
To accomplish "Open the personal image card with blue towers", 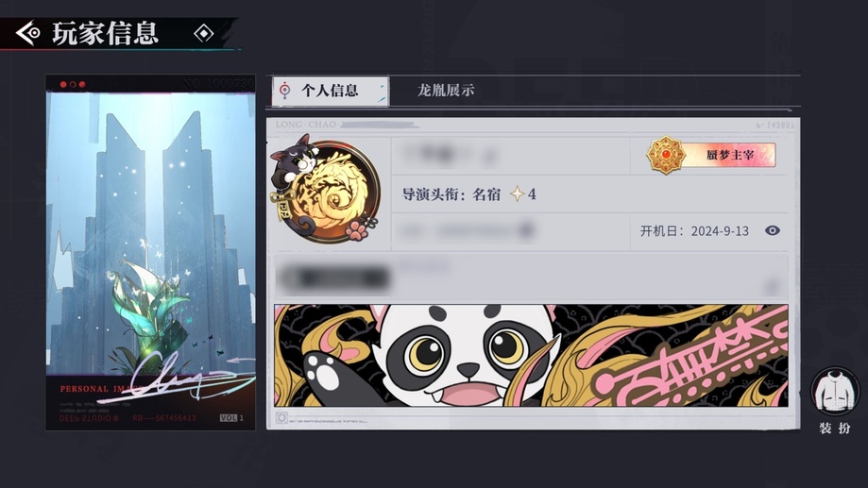I will [x=150, y=252].
